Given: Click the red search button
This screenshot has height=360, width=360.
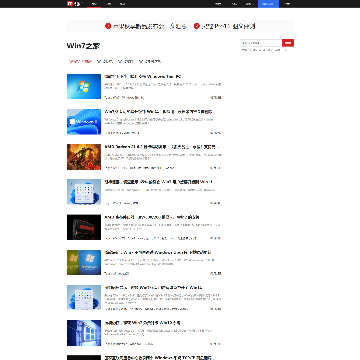Looking at the screenshot, I should coord(288,43).
